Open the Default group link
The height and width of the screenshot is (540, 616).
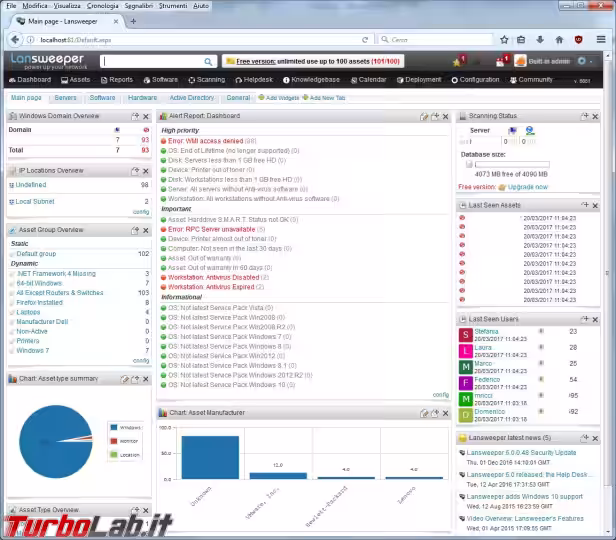pos(36,254)
